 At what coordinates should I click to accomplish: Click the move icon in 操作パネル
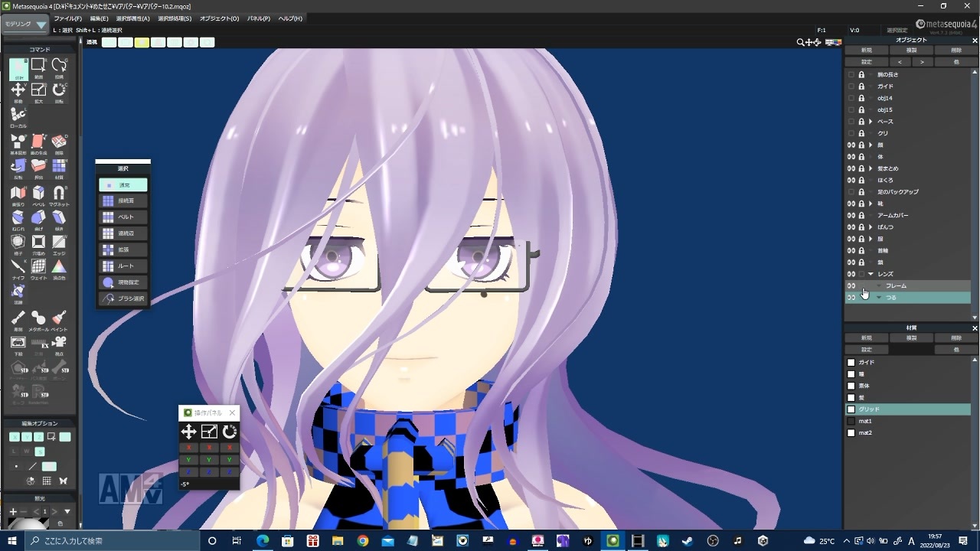pyautogui.click(x=188, y=432)
